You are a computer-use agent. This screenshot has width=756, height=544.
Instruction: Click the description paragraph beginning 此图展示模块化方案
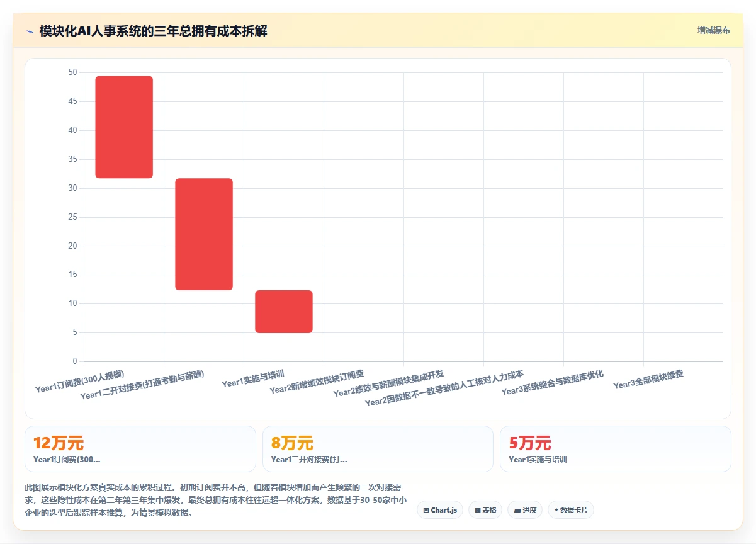215,500
